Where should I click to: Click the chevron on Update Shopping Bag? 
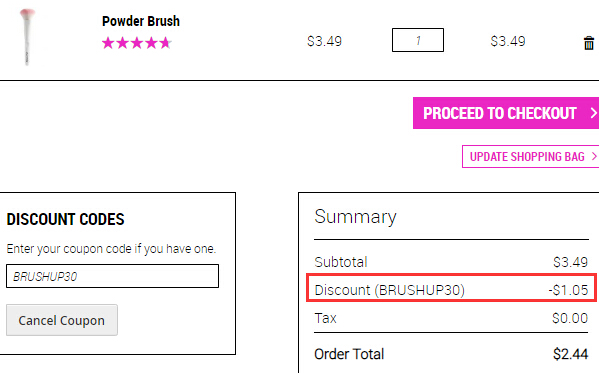pos(594,156)
